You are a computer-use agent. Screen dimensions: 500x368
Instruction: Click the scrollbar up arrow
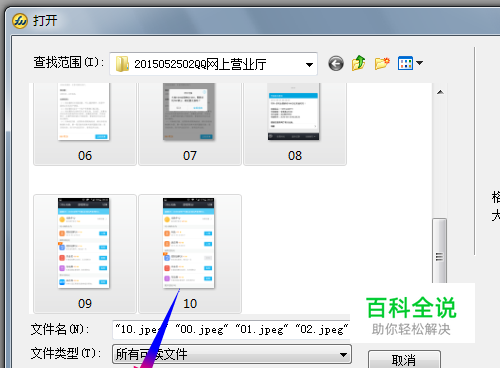(440, 92)
